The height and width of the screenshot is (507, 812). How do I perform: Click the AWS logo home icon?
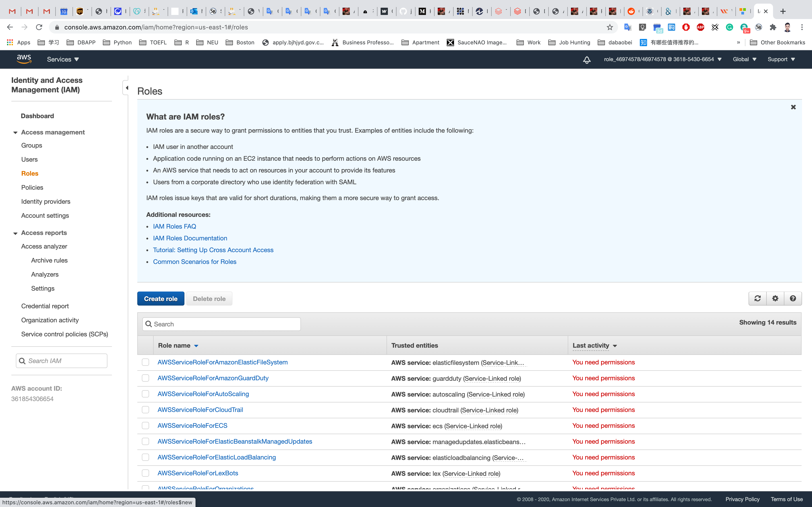tap(24, 59)
